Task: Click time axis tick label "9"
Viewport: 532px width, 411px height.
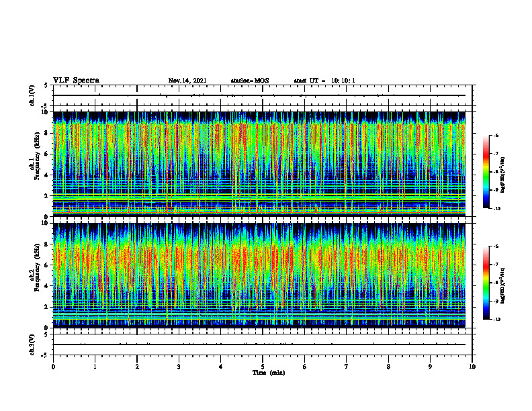Action: (430, 367)
